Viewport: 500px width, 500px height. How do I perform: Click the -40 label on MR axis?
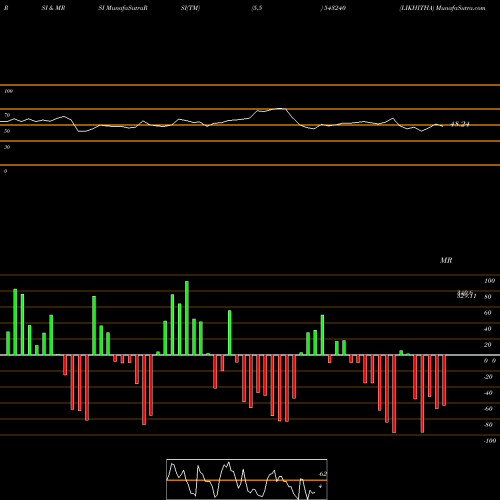coord(488,393)
